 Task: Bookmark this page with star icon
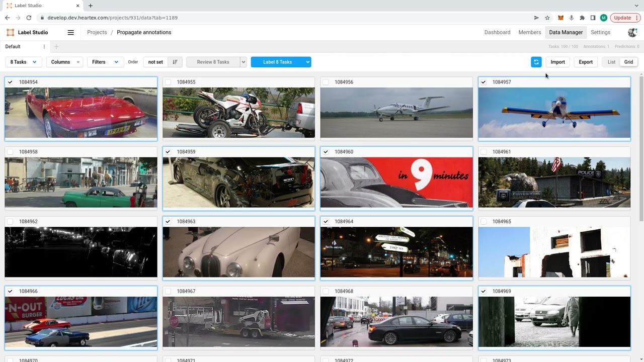pos(547,18)
